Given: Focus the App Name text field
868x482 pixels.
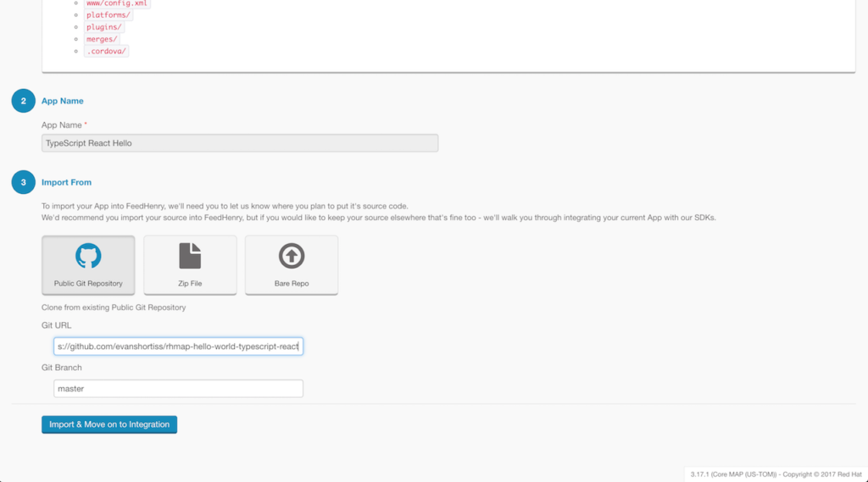Looking at the screenshot, I should coord(240,143).
